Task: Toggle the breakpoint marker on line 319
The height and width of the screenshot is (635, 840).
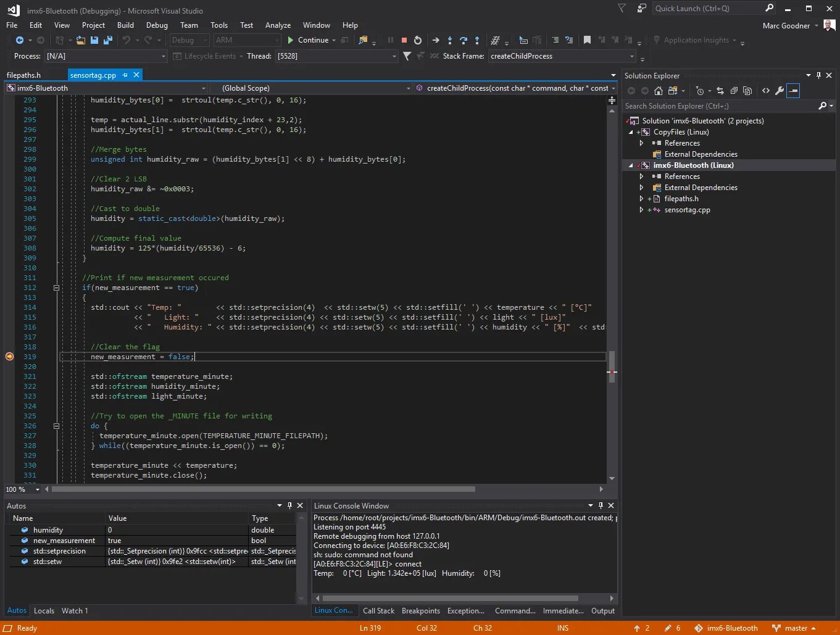Action: tap(9, 357)
